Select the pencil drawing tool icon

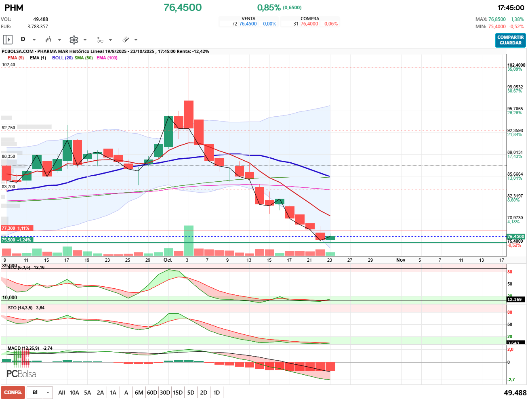click(x=126, y=40)
